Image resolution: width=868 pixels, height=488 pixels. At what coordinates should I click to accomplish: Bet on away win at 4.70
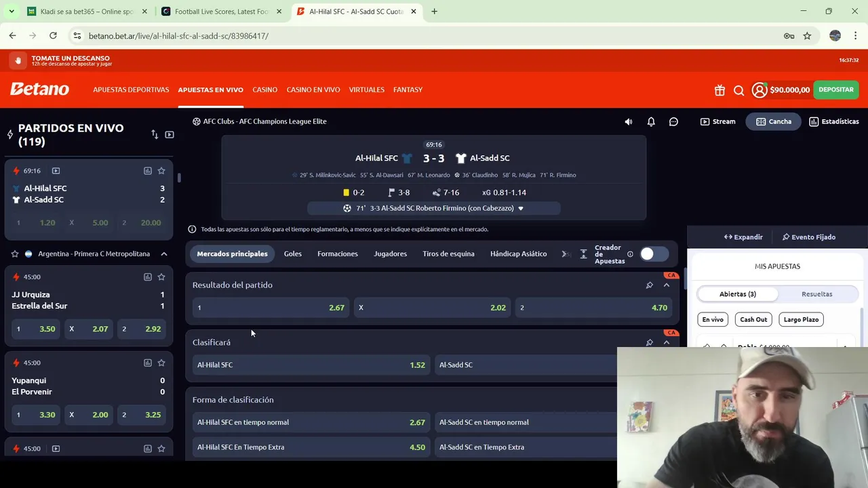coord(593,308)
